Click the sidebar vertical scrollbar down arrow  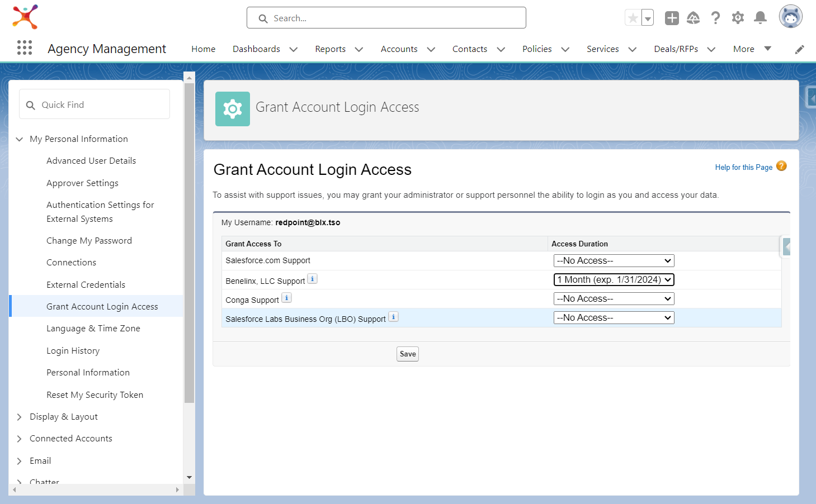pyautogui.click(x=189, y=477)
